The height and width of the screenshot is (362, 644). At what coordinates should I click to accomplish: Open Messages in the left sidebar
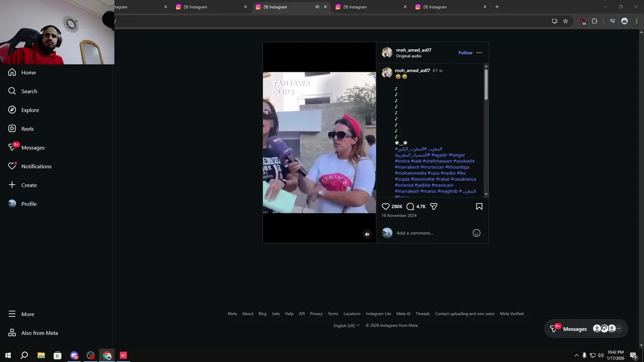coord(27,147)
